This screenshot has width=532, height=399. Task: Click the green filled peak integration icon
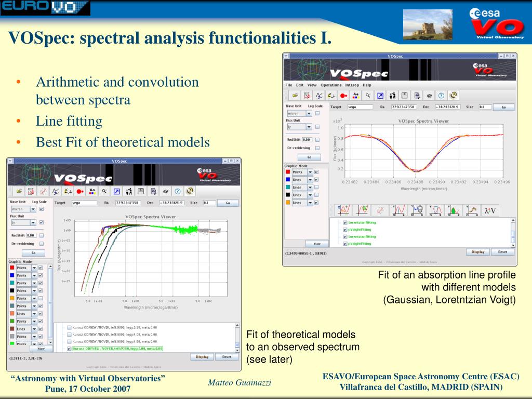click(454, 211)
